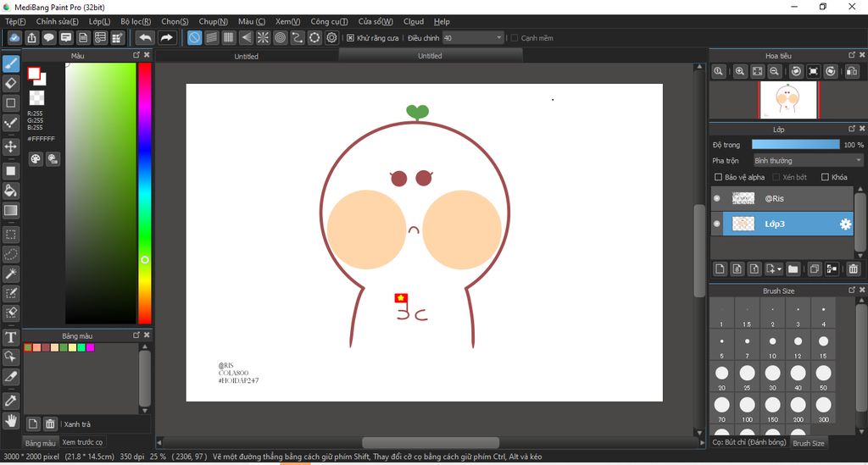Choose brush size 10
Screen dimensions: 868x465
point(772,346)
